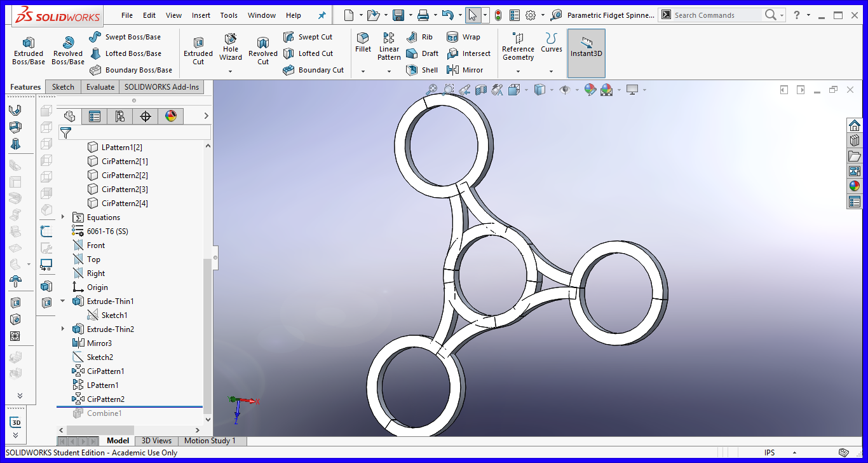The height and width of the screenshot is (463, 868).
Task: Choose Lofted Boss/Base
Action: tap(125, 53)
